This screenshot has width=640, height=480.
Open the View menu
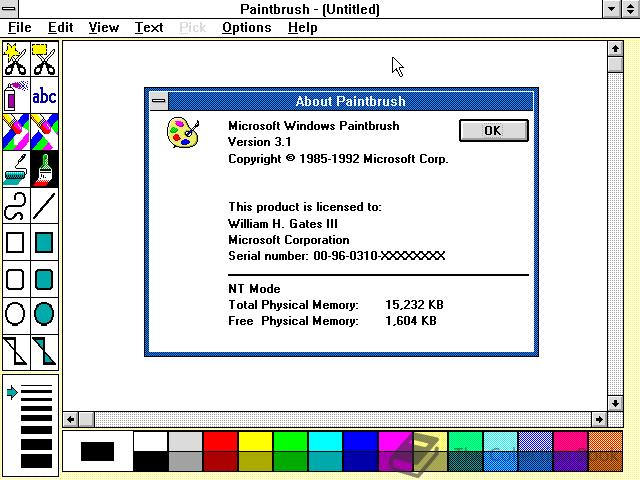pyautogui.click(x=104, y=28)
